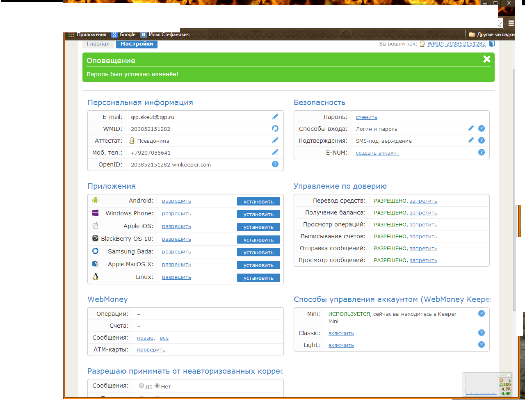Open help for Keeper Mini mode
Image resolution: width=525 pixels, height=420 pixels.
point(482,313)
